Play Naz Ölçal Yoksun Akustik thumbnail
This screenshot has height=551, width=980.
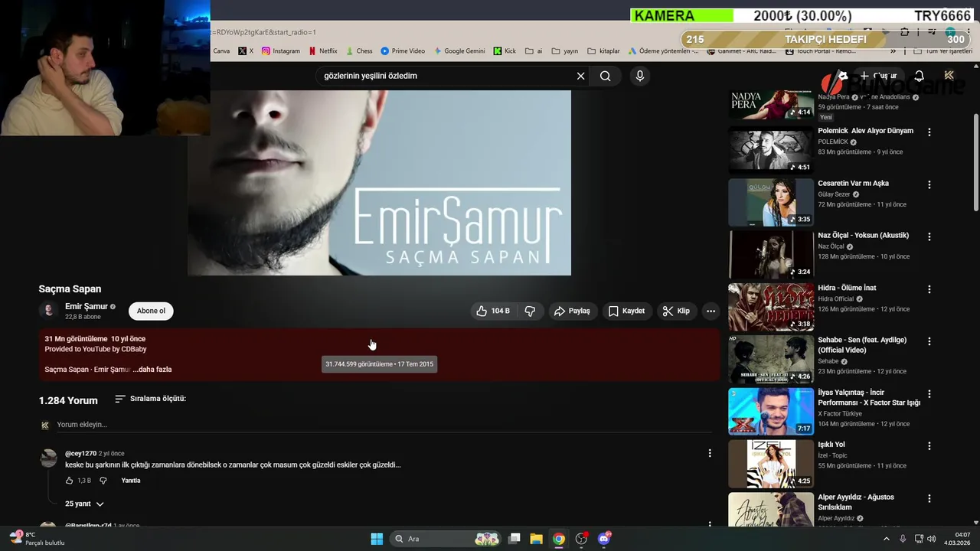[x=771, y=255]
